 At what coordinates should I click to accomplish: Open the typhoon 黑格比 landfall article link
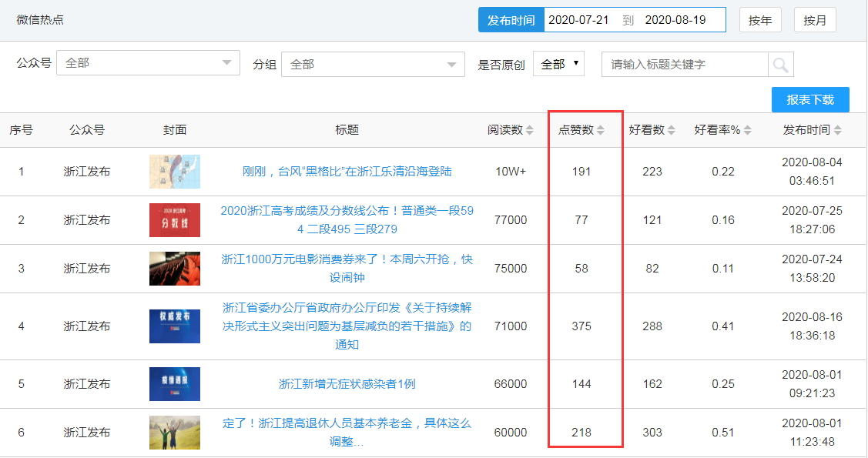[x=347, y=172]
